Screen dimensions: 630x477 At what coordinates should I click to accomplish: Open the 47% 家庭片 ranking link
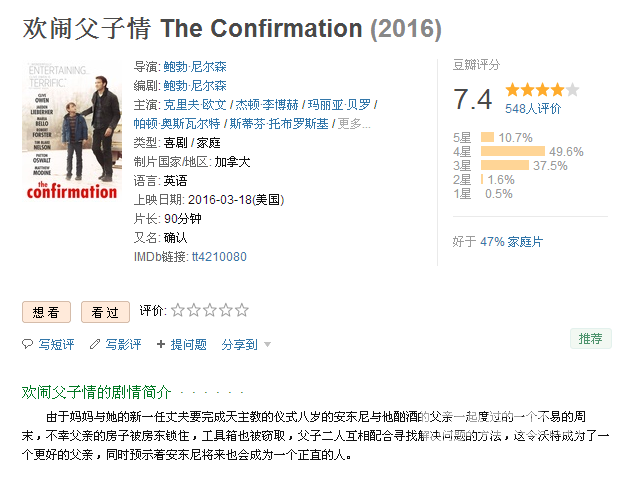(511, 242)
